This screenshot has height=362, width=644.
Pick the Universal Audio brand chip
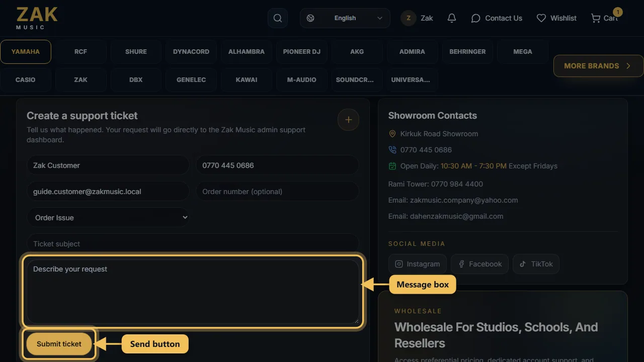[412, 80]
